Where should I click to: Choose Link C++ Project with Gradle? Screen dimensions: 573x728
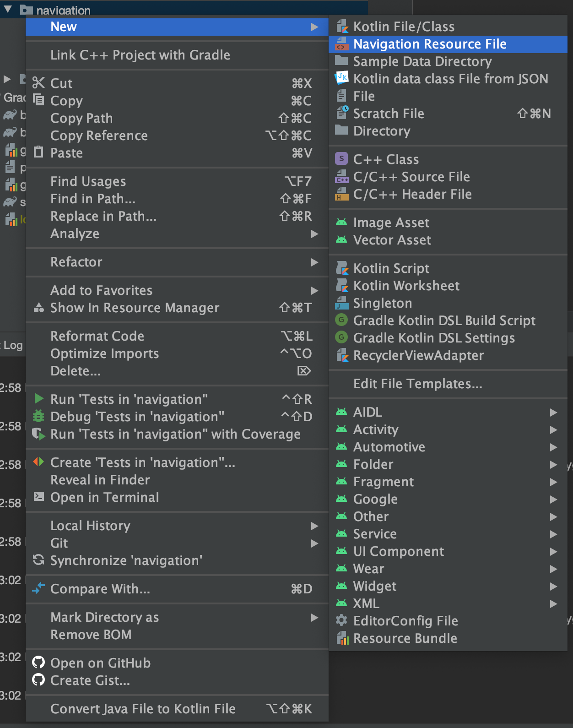coord(177,55)
